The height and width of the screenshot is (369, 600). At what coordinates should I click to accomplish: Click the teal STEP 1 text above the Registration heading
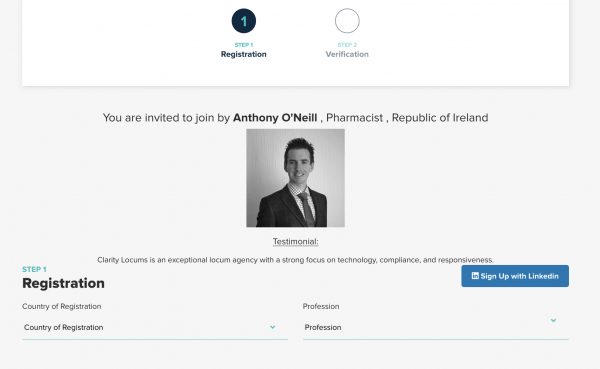click(34, 269)
